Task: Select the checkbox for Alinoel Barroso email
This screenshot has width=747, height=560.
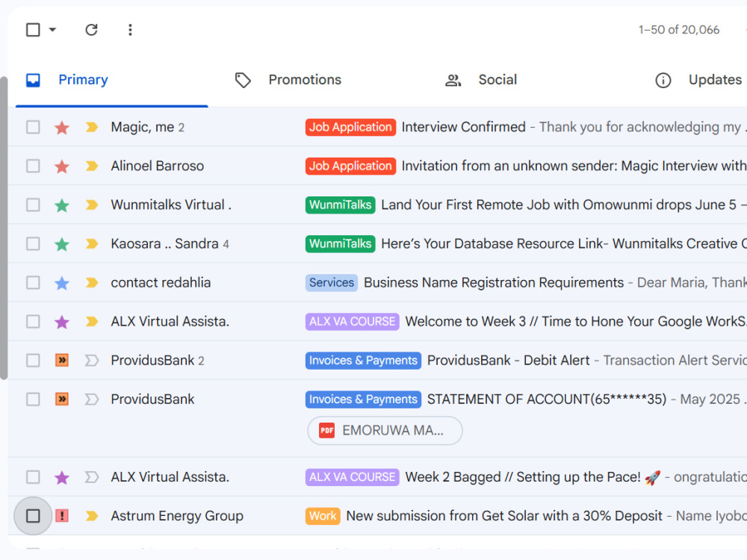Action: click(33, 167)
